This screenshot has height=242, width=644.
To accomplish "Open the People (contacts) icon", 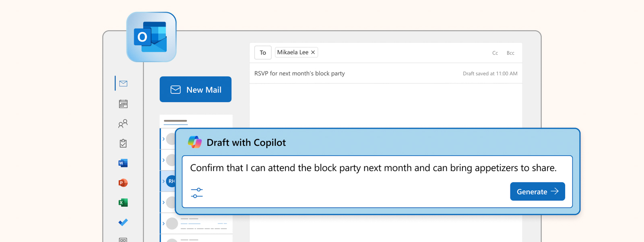I will (x=123, y=123).
